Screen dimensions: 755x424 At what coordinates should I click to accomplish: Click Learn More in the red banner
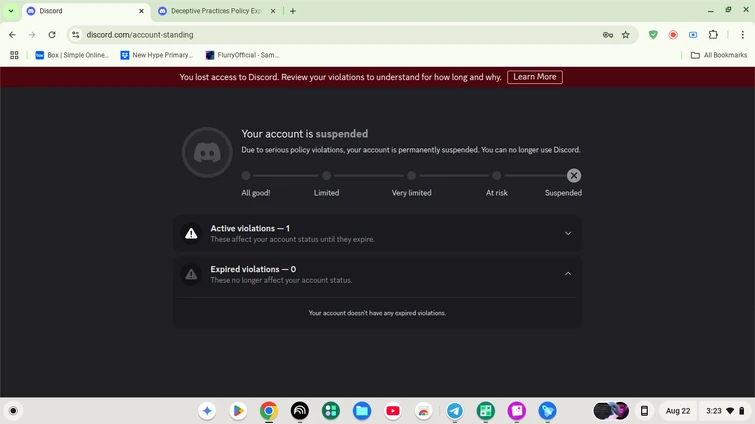pos(534,77)
